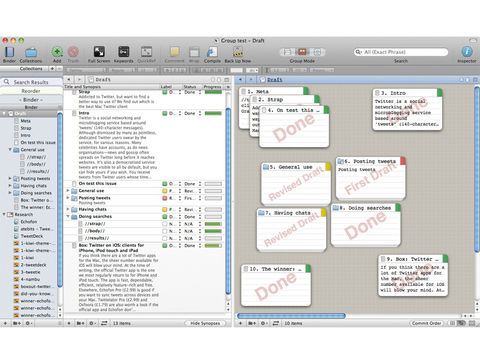Click the Hide Synopses button
The image size is (480, 360).
pyautogui.click(x=205, y=323)
